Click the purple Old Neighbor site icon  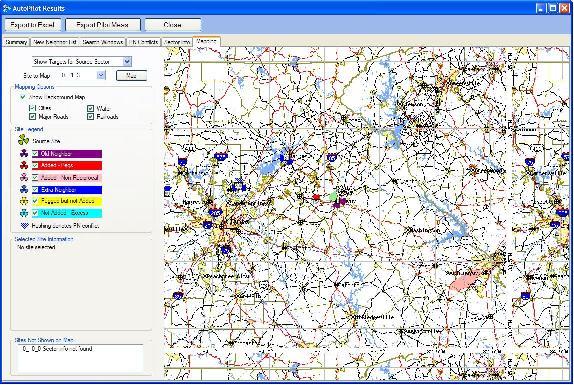(24, 154)
